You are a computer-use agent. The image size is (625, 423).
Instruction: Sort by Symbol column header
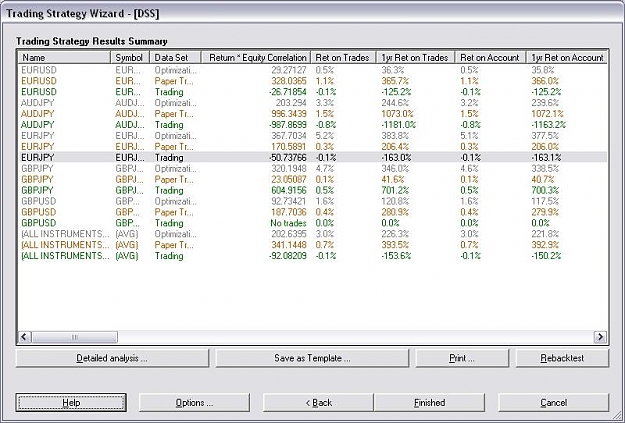pyautogui.click(x=130, y=57)
